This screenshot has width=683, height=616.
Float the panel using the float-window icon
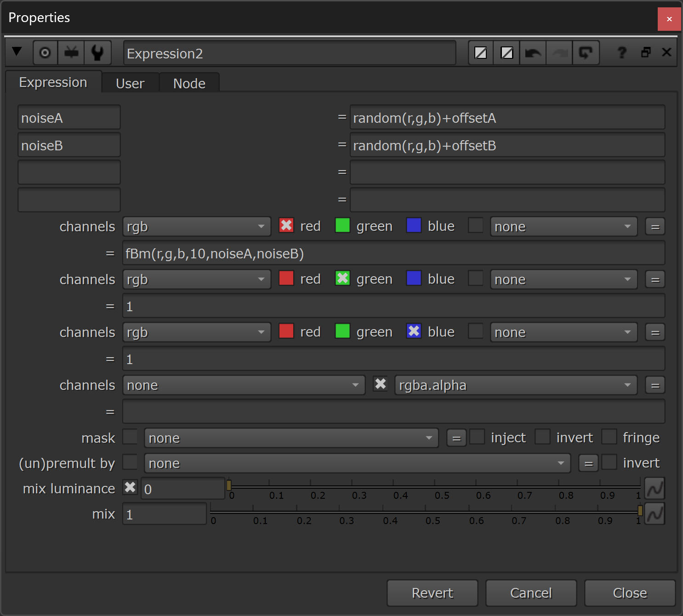pyautogui.click(x=646, y=52)
